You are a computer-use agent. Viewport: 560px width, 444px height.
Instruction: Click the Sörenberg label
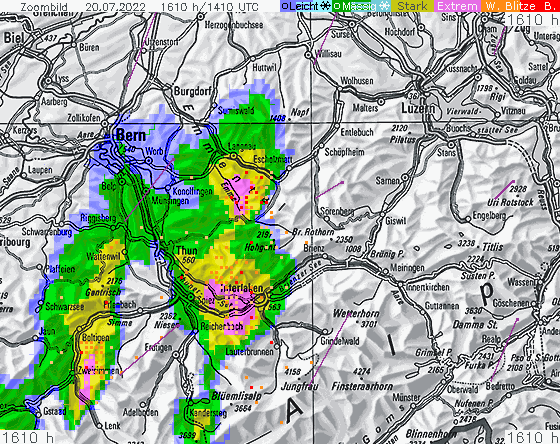pos(337,211)
